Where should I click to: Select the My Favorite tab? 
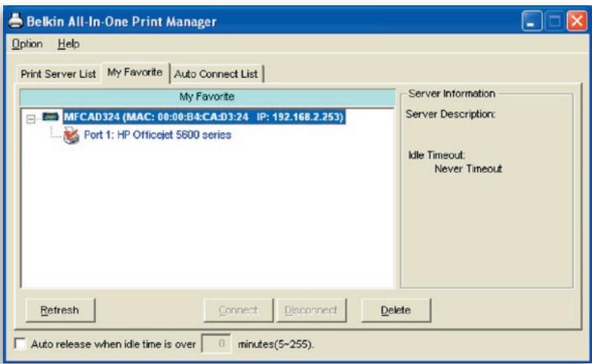(135, 72)
